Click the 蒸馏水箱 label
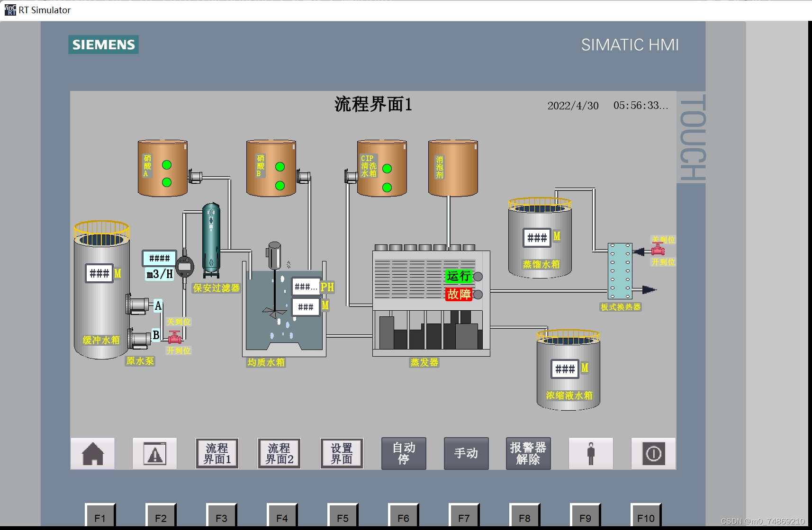Image resolution: width=812 pixels, height=530 pixels. pos(541,264)
